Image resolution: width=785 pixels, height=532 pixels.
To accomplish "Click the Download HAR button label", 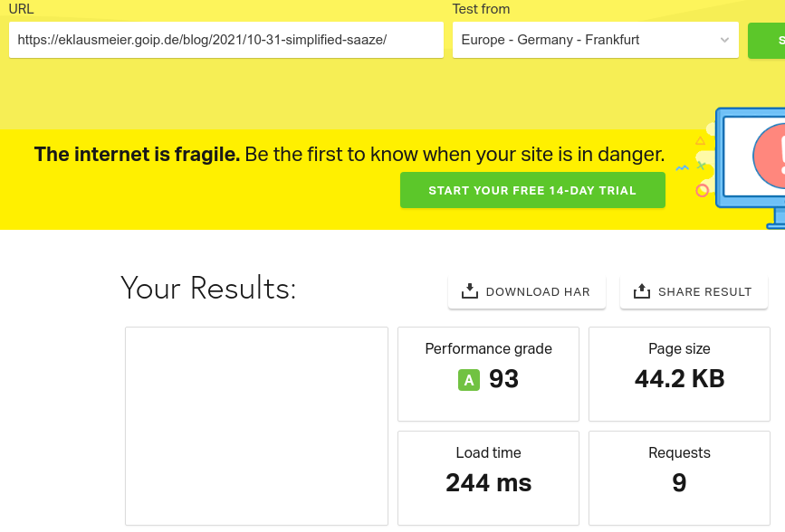I will point(538,292).
